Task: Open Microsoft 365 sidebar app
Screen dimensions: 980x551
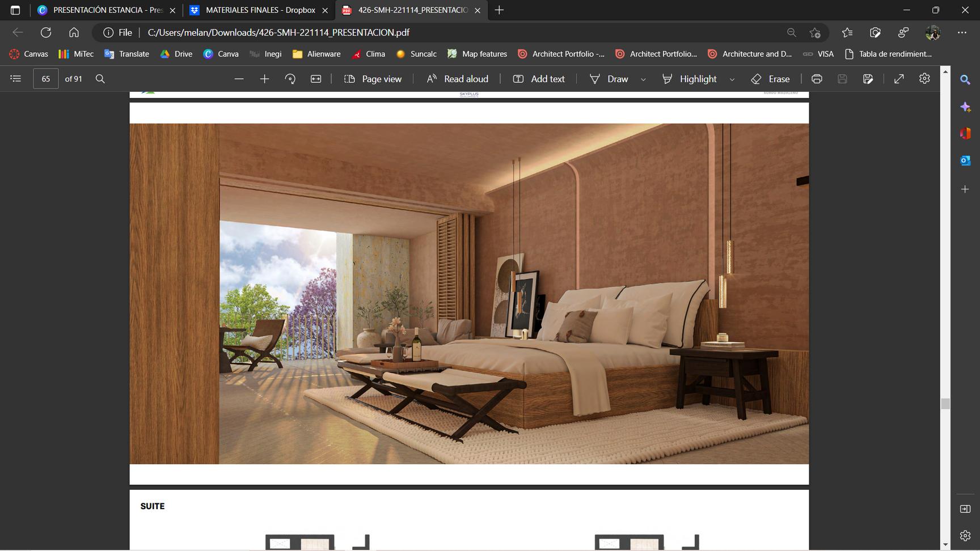Action: point(965,133)
